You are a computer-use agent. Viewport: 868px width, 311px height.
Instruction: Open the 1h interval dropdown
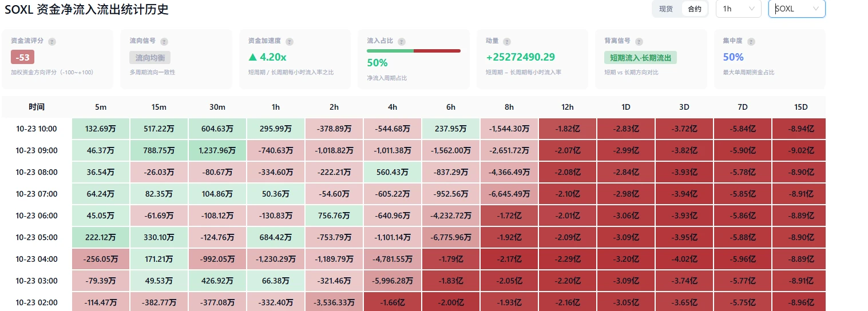pos(738,9)
